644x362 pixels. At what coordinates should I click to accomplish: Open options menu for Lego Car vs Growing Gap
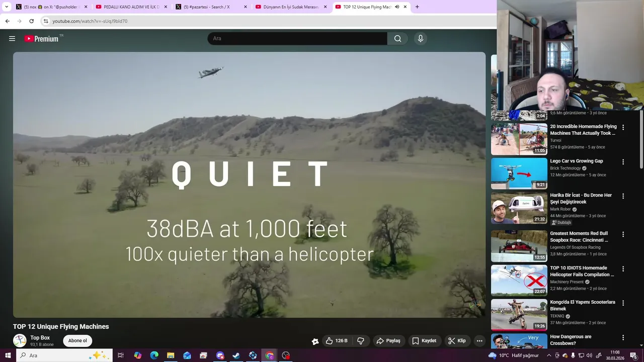point(623,162)
